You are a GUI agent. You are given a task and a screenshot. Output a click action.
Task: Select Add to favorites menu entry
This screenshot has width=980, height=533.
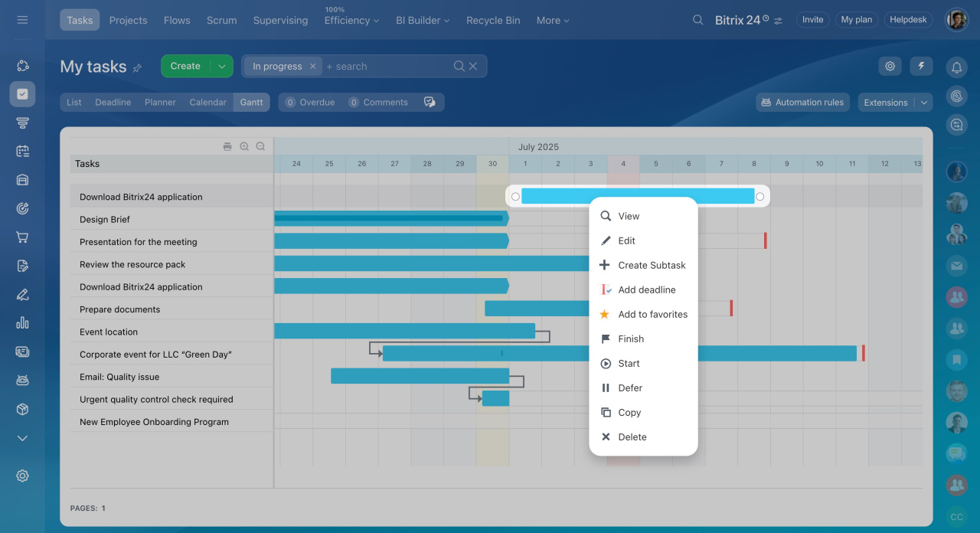652,314
